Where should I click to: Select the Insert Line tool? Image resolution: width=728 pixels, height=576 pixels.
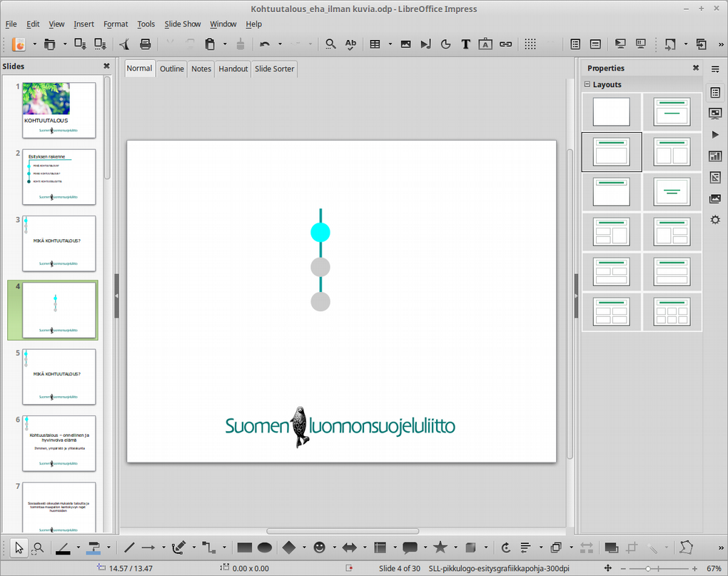[x=129, y=547]
